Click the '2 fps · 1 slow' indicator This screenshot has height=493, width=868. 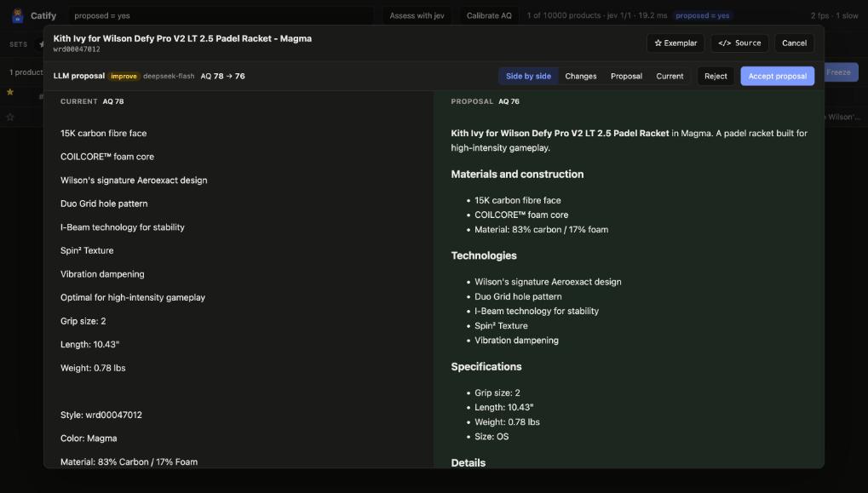tap(834, 15)
